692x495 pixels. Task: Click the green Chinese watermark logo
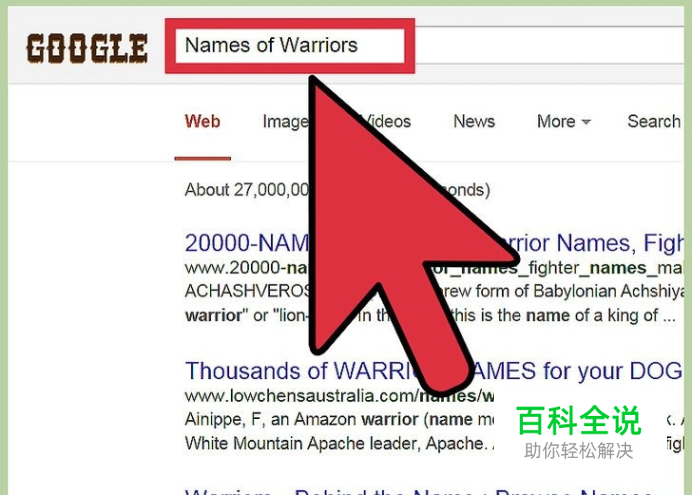pos(579,431)
